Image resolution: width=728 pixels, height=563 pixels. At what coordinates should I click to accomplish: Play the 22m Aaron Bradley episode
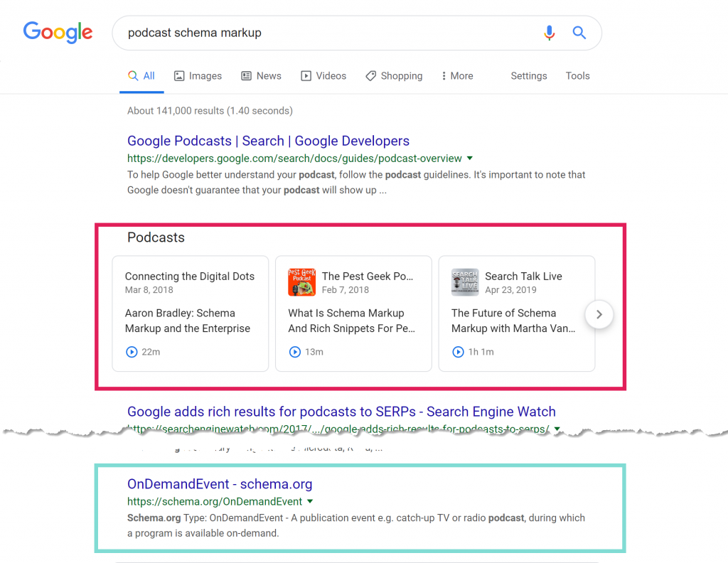click(132, 352)
